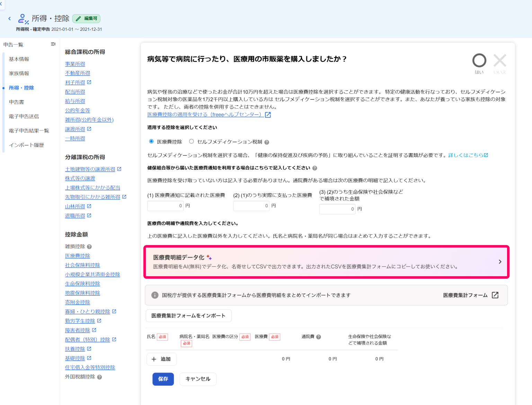This screenshot has height=405, width=532.
Task: Open 電子申告送信 in the sidebar
Action: point(24,116)
